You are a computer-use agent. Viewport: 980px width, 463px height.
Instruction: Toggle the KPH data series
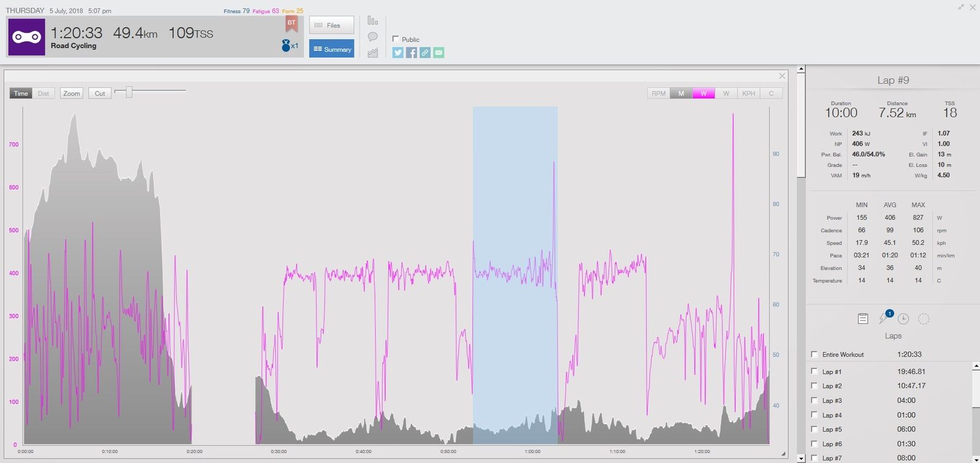(x=748, y=93)
